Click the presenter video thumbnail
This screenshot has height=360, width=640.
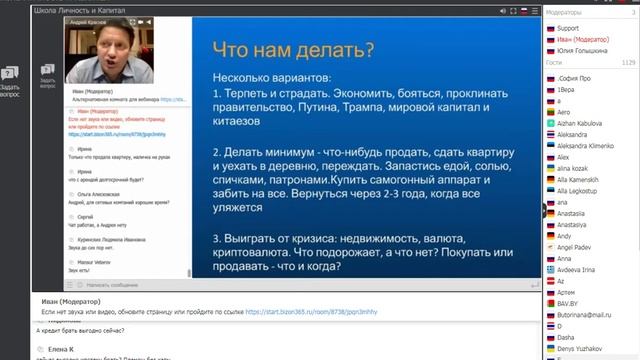click(x=109, y=50)
